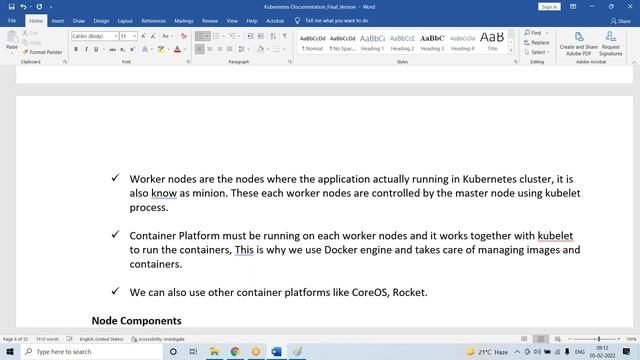Image resolution: width=640 pixels, height=360 pixels.
Task: Click Create and Share Adobe PDF
Action: (x=578, y=44)
